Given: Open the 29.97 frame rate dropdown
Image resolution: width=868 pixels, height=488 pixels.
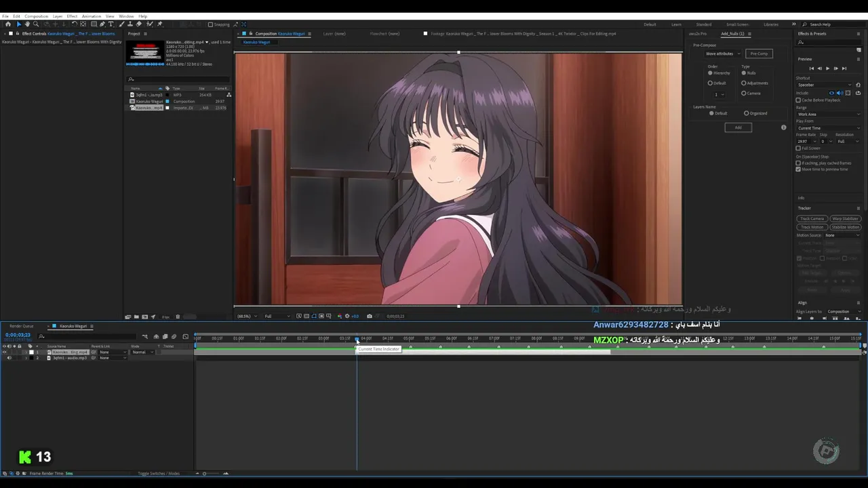Looking at the screenshot, I should click(806, 141).
